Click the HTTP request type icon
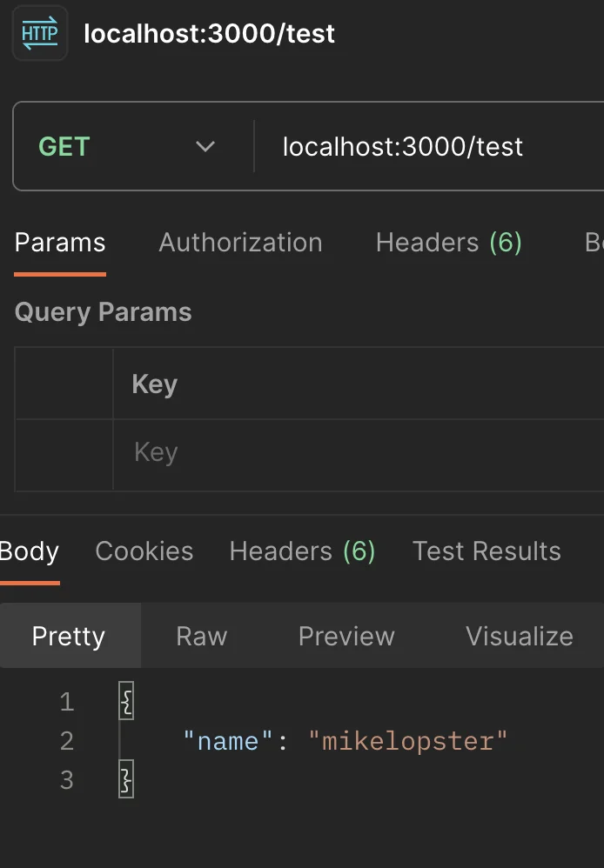The height and width of the screenshot is (868, 604). (x=40, y=33)
